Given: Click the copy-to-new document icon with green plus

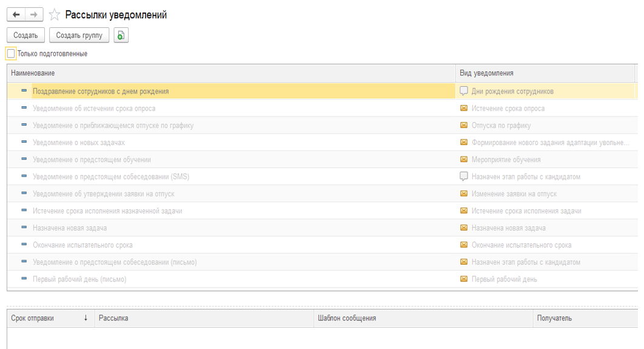Looking at the screenshot, I should [121, 35].
